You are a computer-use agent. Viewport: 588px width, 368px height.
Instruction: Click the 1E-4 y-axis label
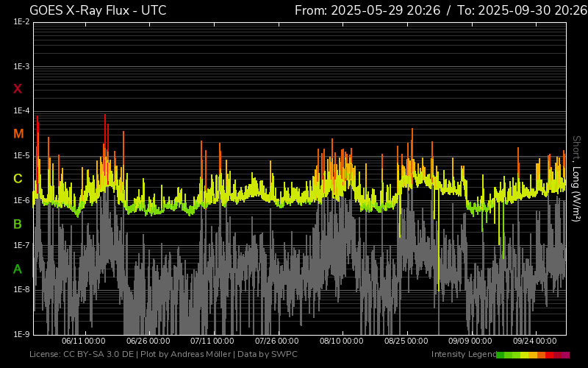21,111
